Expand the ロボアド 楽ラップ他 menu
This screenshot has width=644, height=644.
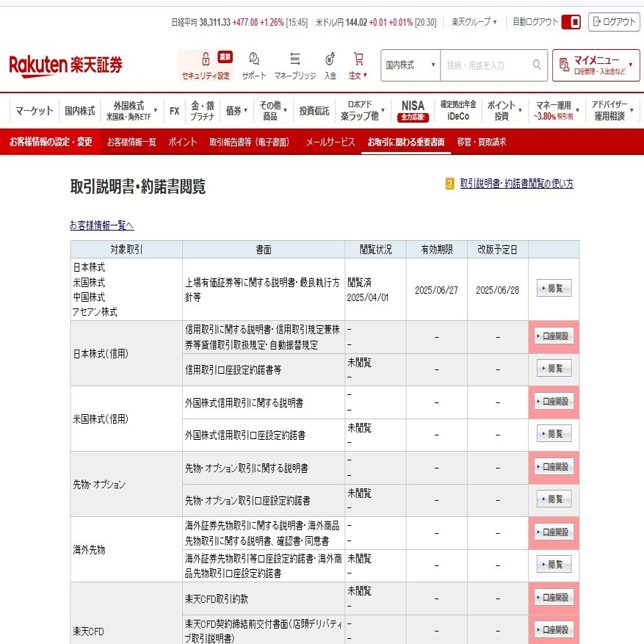(362, 110)
